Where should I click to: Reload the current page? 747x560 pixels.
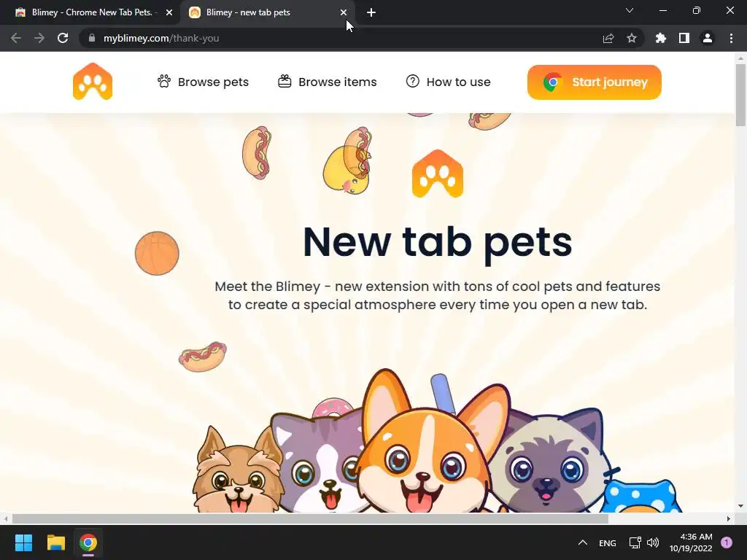(63, 38)
